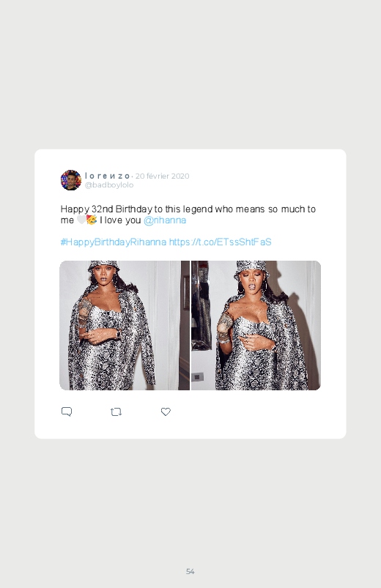The width and height of the screenshot is (381, 588).
Task: Open the @rihanna mention
Action: point(165,220)
